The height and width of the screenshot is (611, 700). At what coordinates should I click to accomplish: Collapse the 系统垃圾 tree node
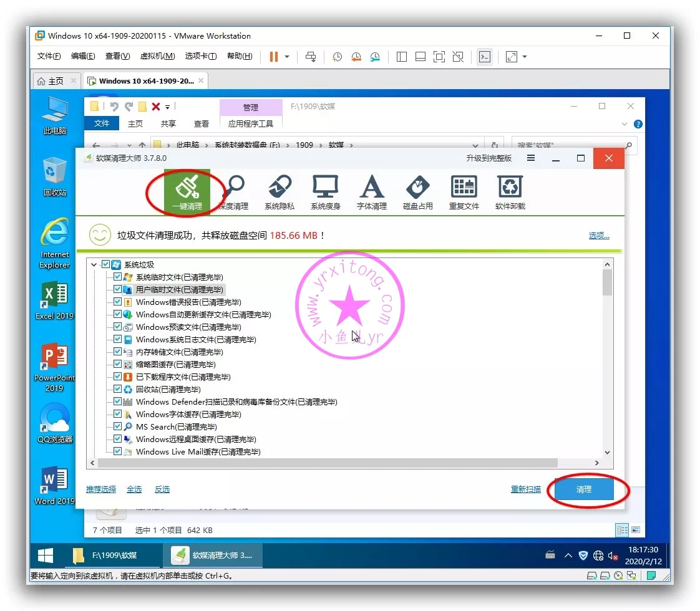[x=94, y=264]
